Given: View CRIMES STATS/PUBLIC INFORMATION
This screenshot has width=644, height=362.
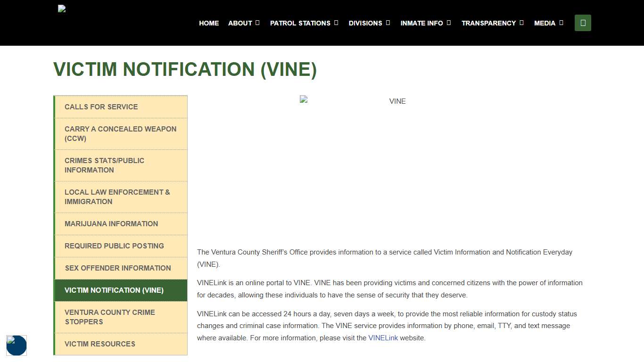Looking at the screenshot, I should tap(104, 165).
